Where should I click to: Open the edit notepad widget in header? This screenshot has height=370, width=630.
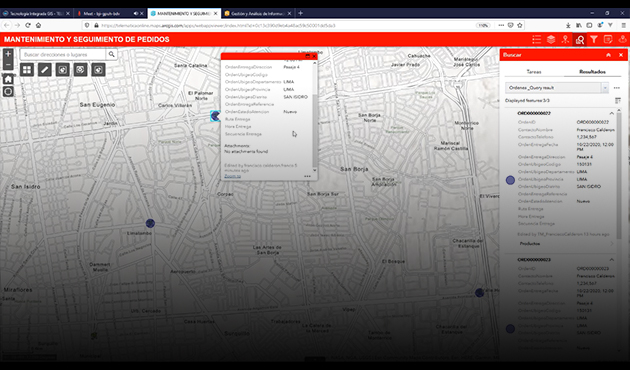pos(608,39)
